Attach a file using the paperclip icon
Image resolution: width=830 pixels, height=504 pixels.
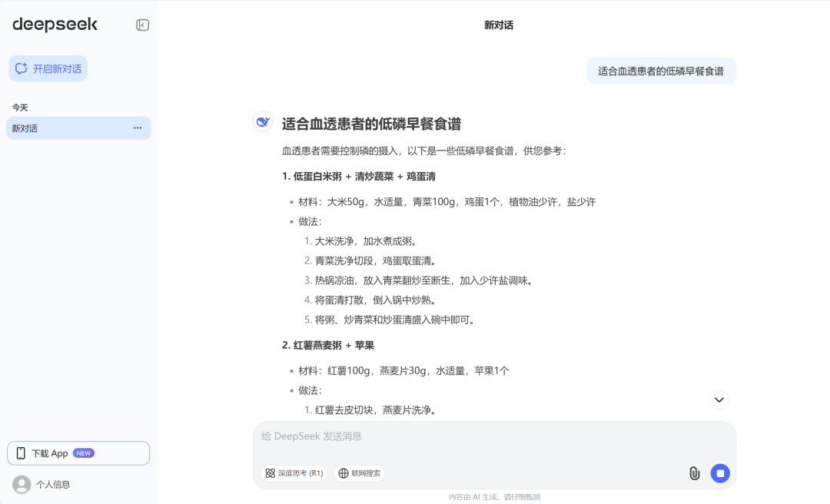click(694, 473)
